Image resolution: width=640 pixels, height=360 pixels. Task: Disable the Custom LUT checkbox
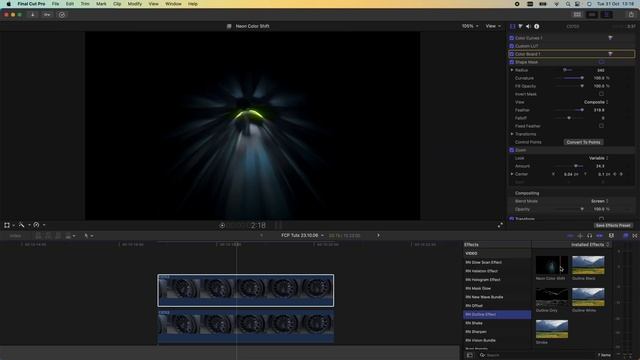(x=511, y=46)
